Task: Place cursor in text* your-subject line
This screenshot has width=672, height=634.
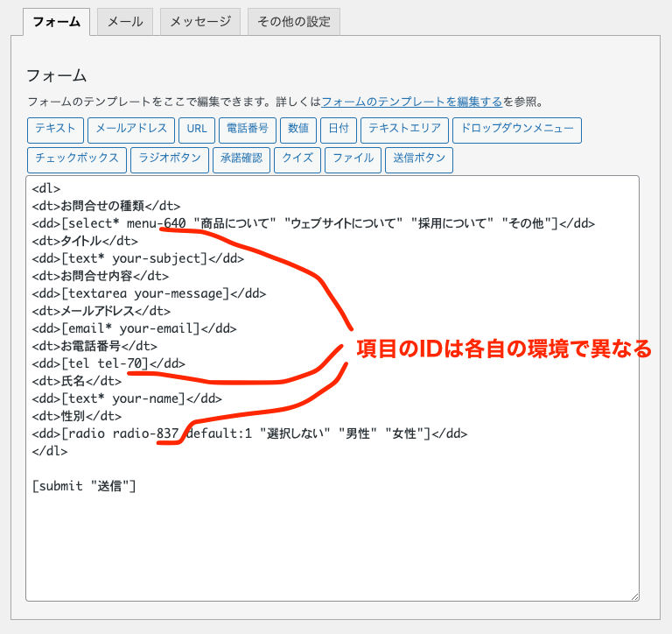Action: click(x=138, y=258)
